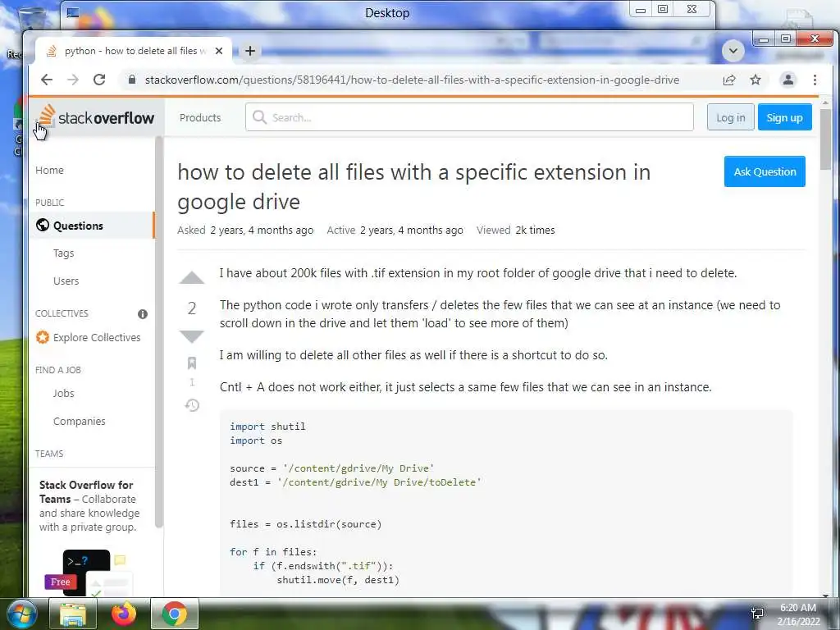Open a new tab with the plus button
Image resolution: width=840 pixels, height=630 pixels.
click(249, 51)
